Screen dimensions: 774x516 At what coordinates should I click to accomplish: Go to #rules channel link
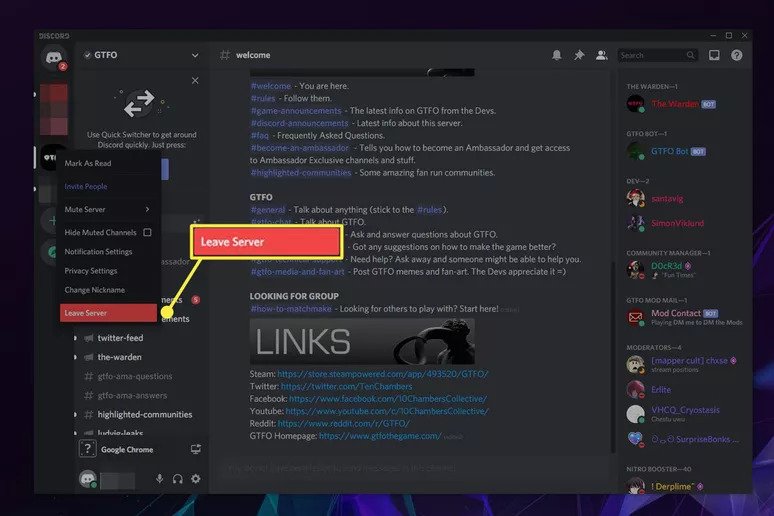tap(263, 98)
